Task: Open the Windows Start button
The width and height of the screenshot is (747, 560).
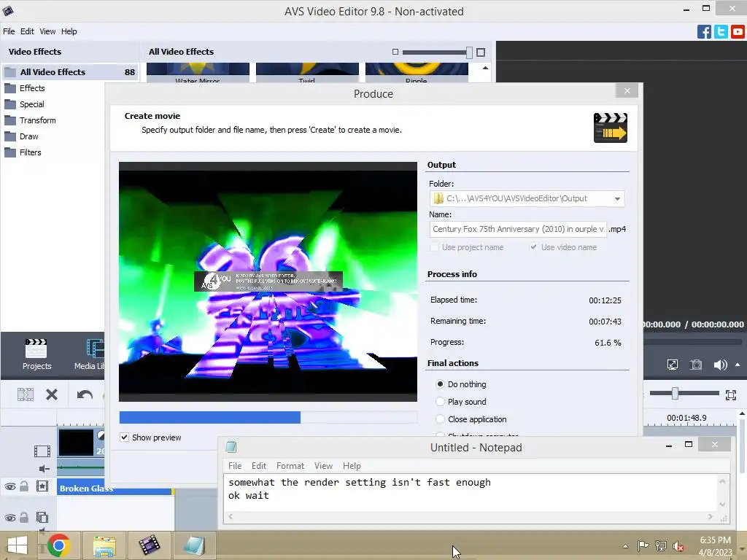Action: (x=18, y=545)
